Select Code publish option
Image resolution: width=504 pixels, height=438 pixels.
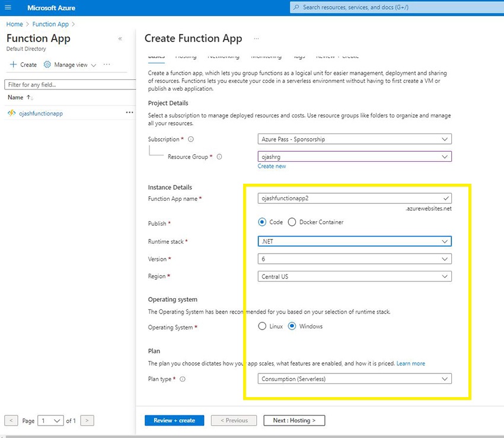click(x=262, y=222)
